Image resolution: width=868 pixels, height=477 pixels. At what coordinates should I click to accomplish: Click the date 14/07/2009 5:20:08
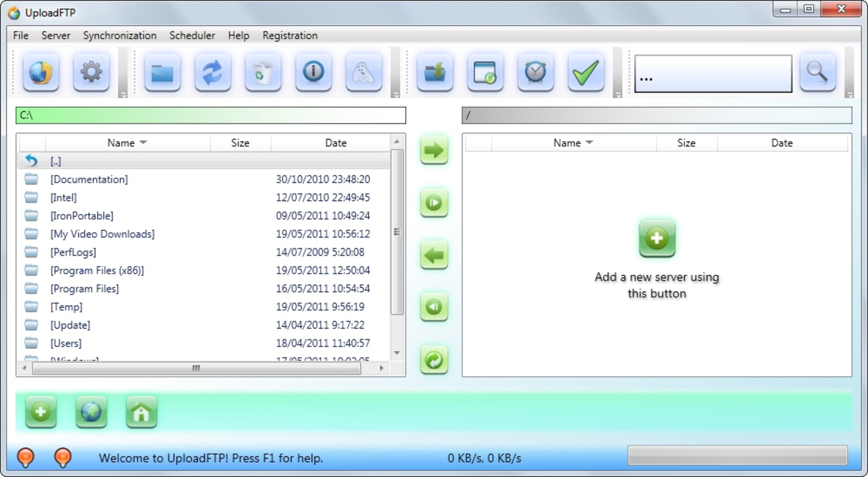tap(320, 252)
